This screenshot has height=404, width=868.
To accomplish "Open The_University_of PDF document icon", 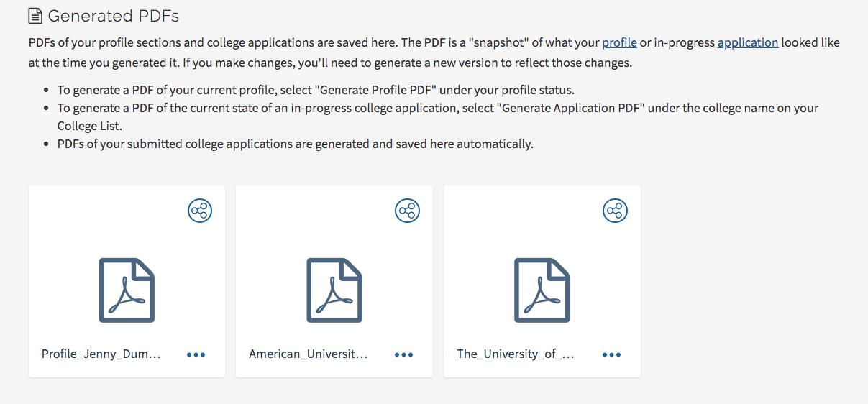I will [542, 290].
